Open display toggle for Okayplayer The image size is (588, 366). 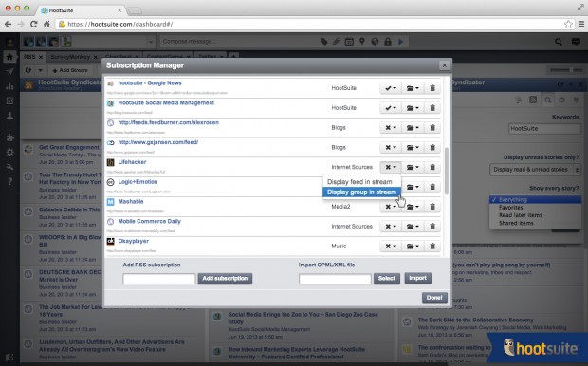pos(391,247)
